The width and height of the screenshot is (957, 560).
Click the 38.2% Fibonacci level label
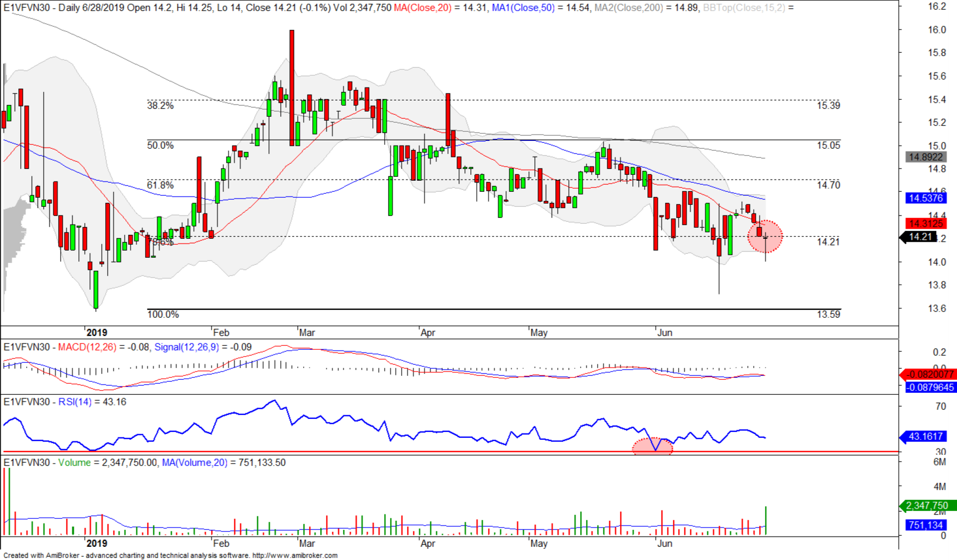coord(161,105)
